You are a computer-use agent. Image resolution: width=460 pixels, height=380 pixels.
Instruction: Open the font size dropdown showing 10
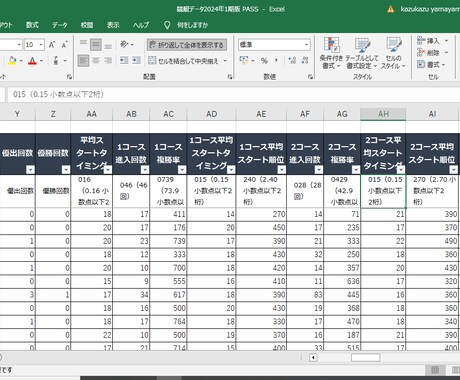click(41, 45)
